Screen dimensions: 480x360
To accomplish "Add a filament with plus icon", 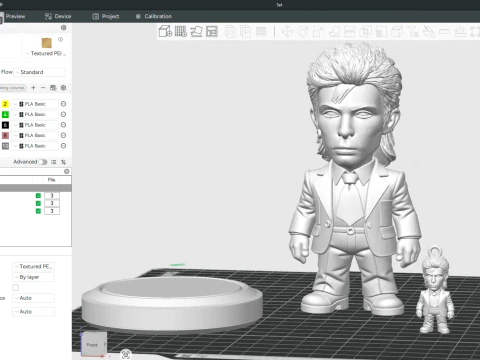I will tap(33, 88).
